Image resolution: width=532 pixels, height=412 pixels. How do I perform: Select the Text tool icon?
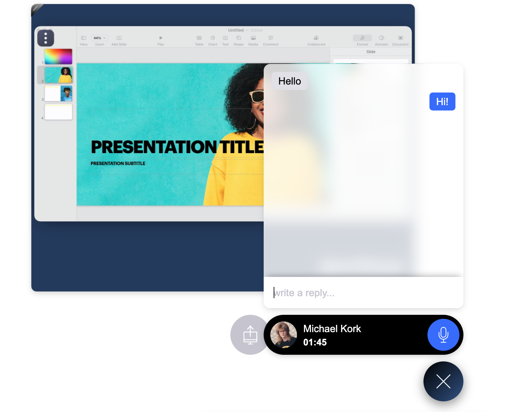click(225, 38)
